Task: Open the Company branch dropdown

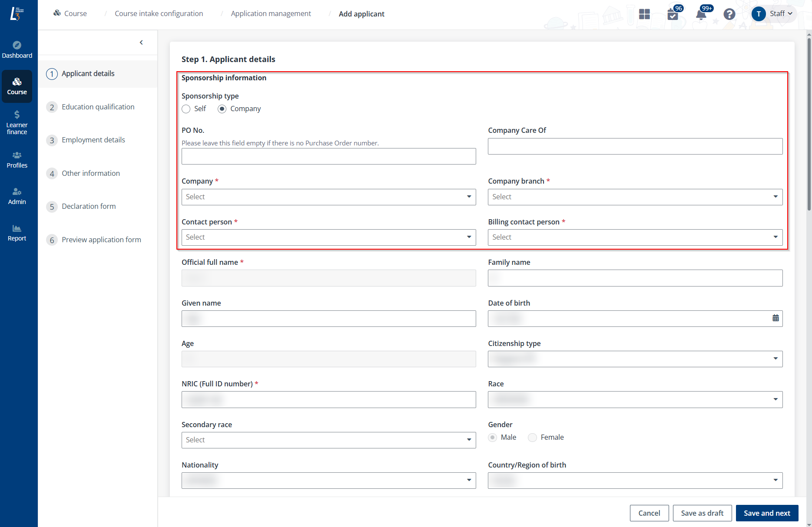Action: (635, 197)
